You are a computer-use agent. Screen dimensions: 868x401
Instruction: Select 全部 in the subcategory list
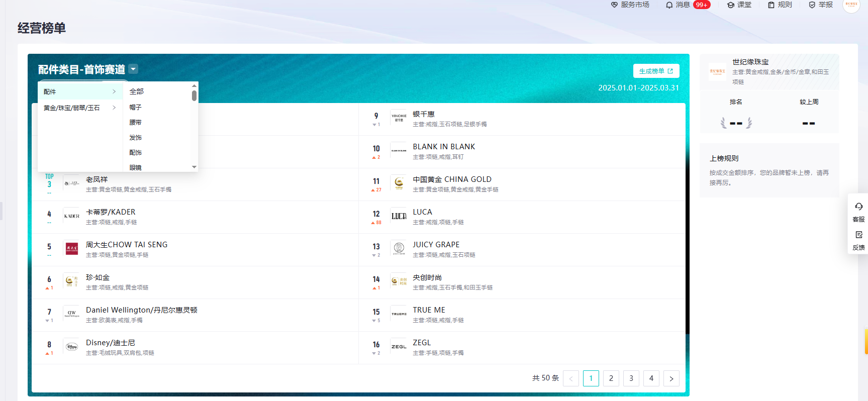137,91
